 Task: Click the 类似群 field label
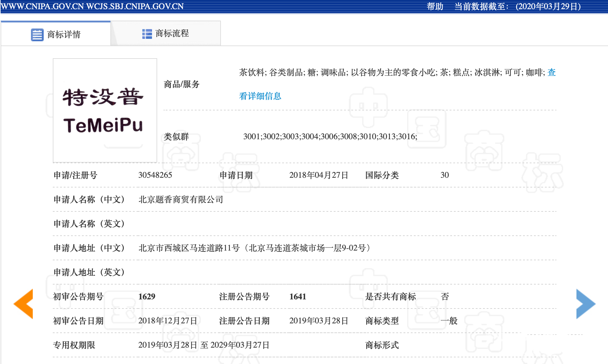[x=176, y=136]
